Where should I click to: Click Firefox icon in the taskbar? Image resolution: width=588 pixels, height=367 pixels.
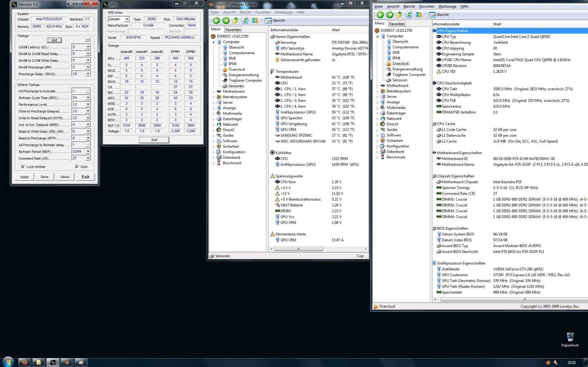tap(25, 362)
